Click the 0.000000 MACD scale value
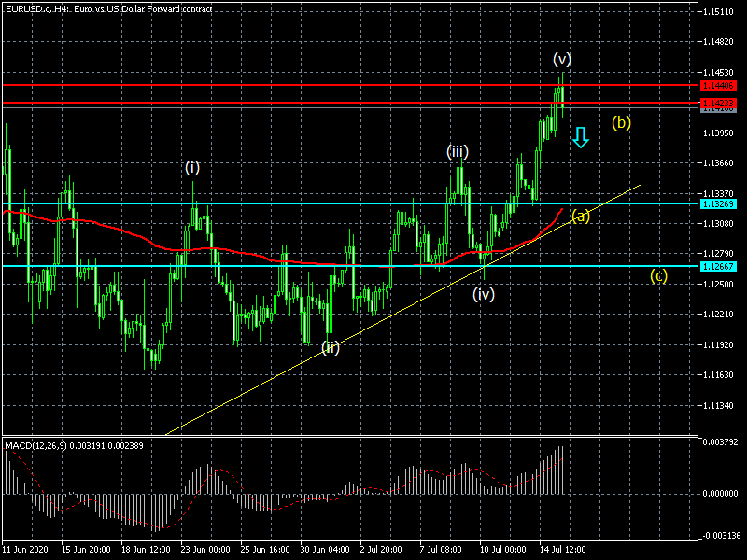Screen dimensions: 747x560 720,494
